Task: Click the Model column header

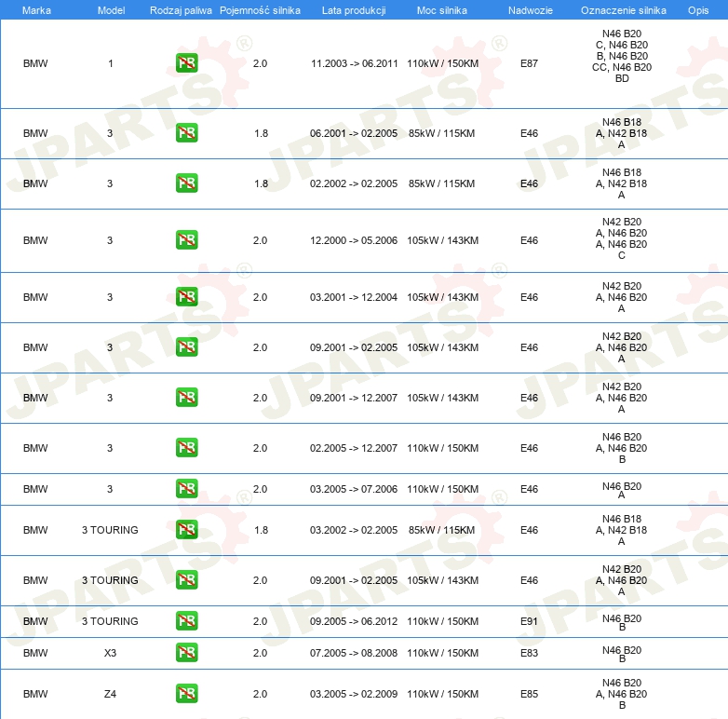Action: (x=111, y=10)
